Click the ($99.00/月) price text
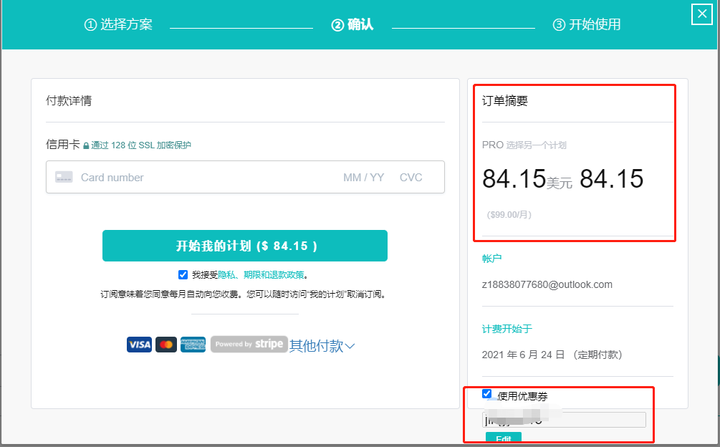Viewport: 720px width, 447px height. (x=509, y=215)
